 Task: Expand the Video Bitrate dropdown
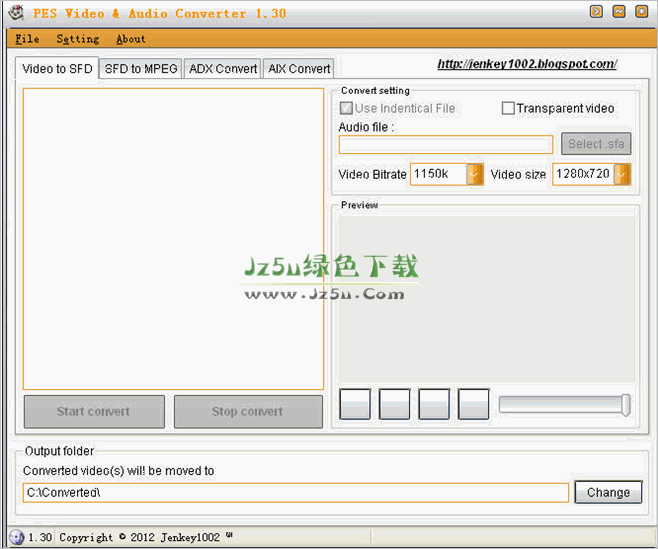[475, 174]
